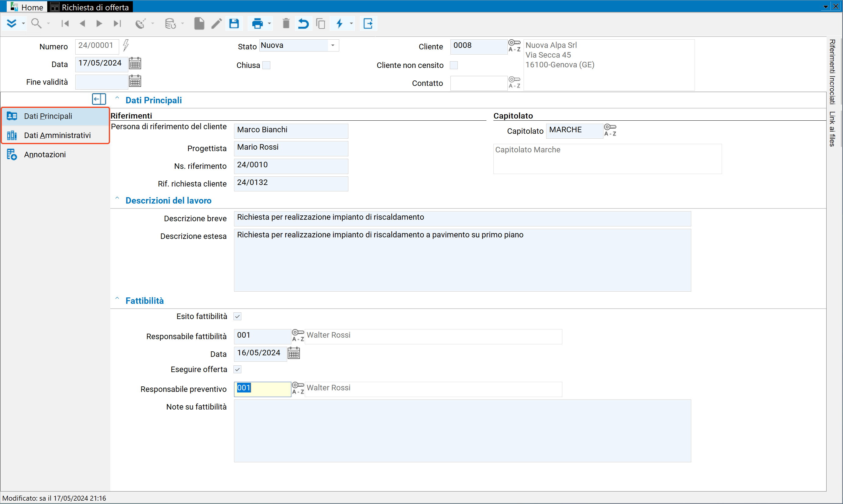Collapse the Dati Principali section

pos(117,98)
